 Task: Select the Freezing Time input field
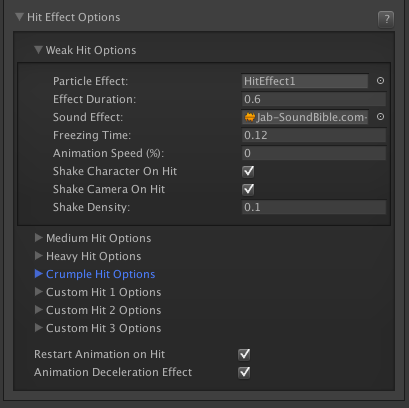tap(314, 135)
